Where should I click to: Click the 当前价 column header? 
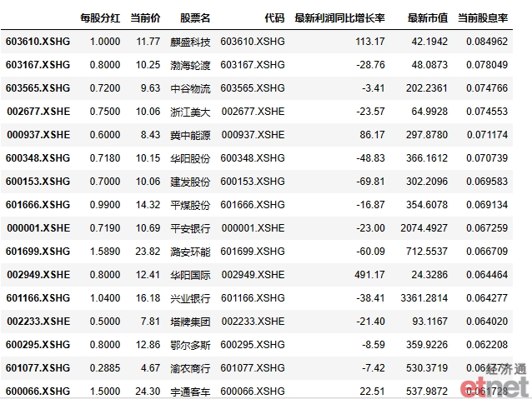(145, 18)
